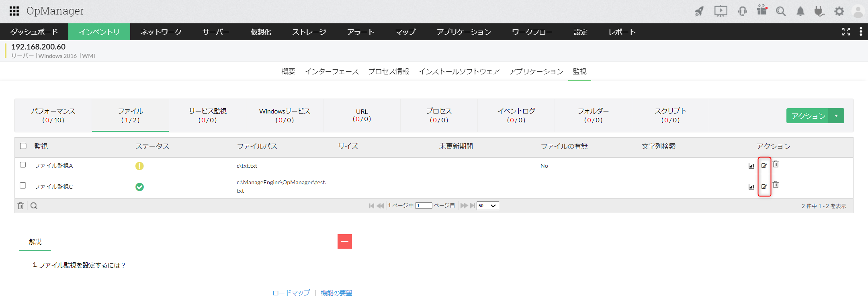Click the headset support icon

pos(742,11)
